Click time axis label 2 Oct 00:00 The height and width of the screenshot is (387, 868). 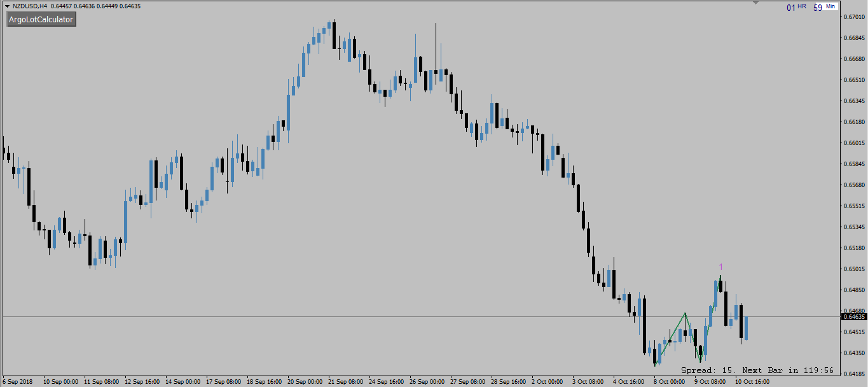pos(548,382)
